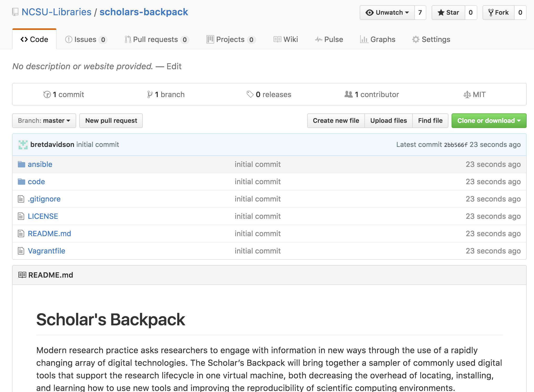The width and height of the screenshot is (534, 392).
Task: Click the LICENSE file icon
Action: pyautogui.click(x=21, y=216)
